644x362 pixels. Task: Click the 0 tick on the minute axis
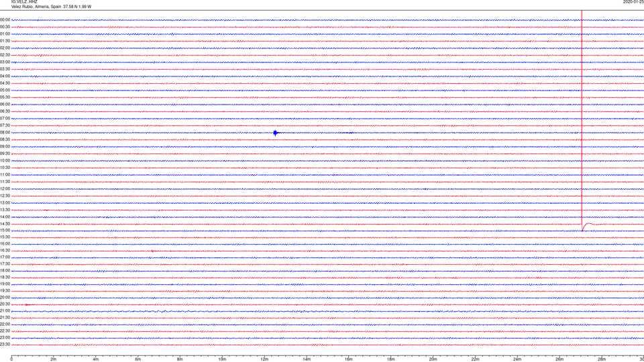click(x=11, y=359)
